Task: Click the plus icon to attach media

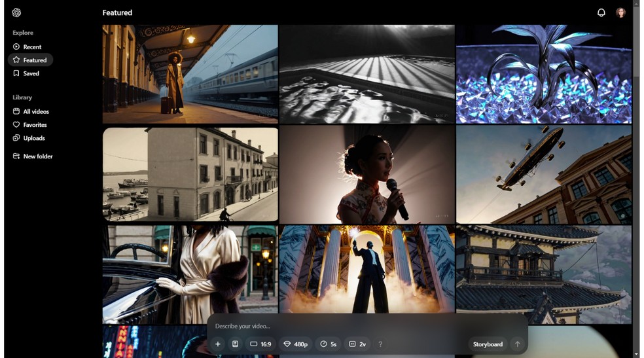Action: tap(218, 344)
